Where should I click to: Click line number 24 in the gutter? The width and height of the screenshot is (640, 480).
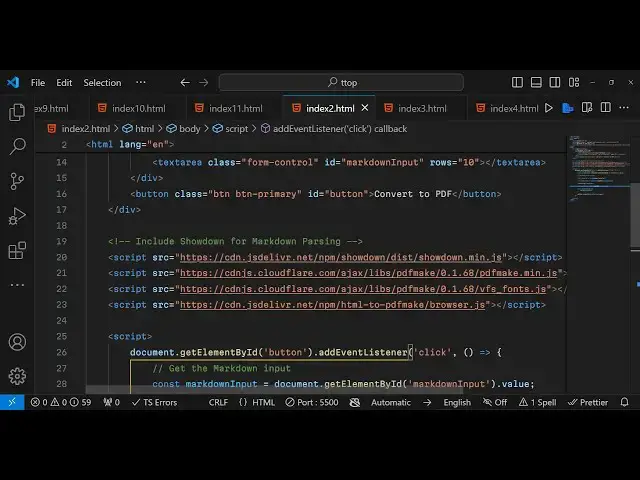tap(62, 320)
